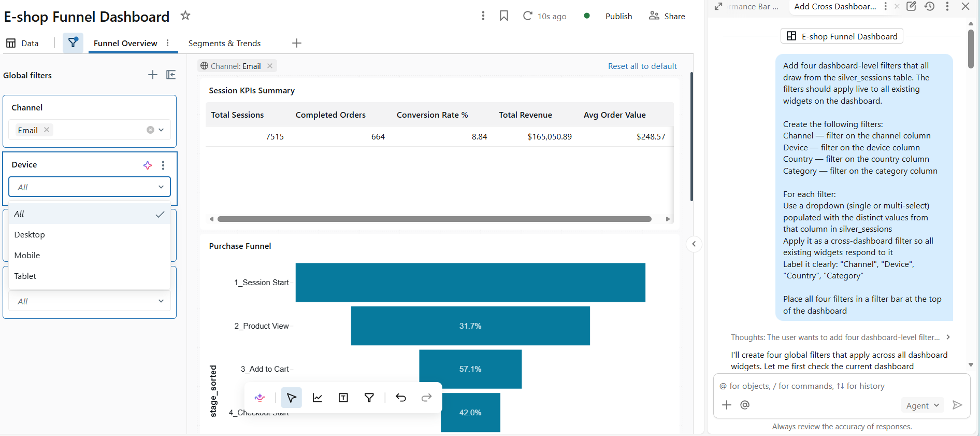980x436 pixels.
Task: Star the E-shop Funnel Dashboard as favorite
Action: coord(185,16)
